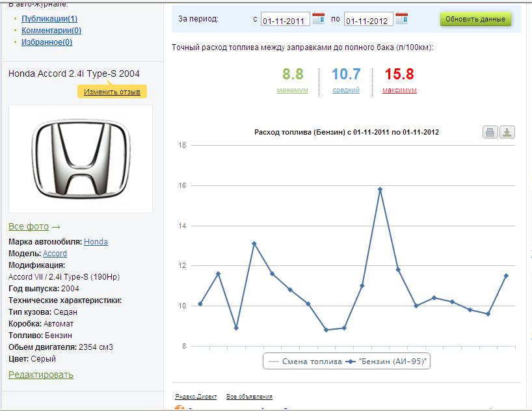The image size is (532, 411).
Task: Open the Accord model link
Action: point(55,254)
